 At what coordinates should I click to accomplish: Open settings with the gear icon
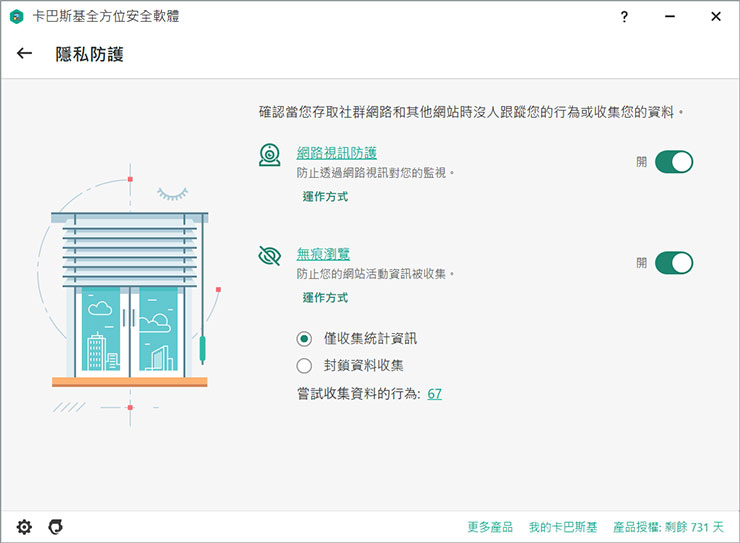click(24, 526)
